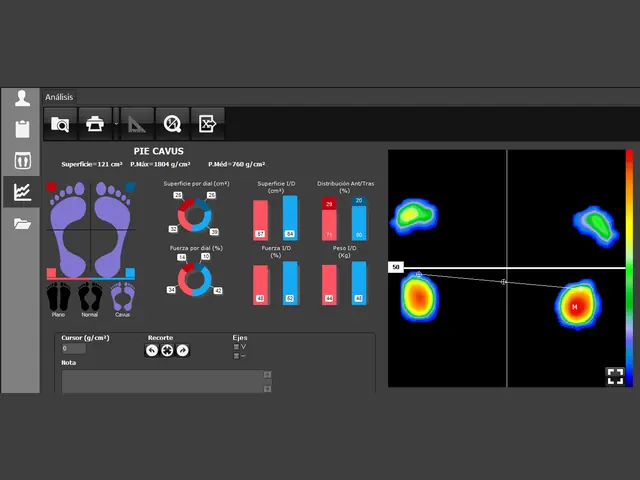Expand pressure map to fullscreen
This screenshot has width=640, height=480.
pos(615,376)
